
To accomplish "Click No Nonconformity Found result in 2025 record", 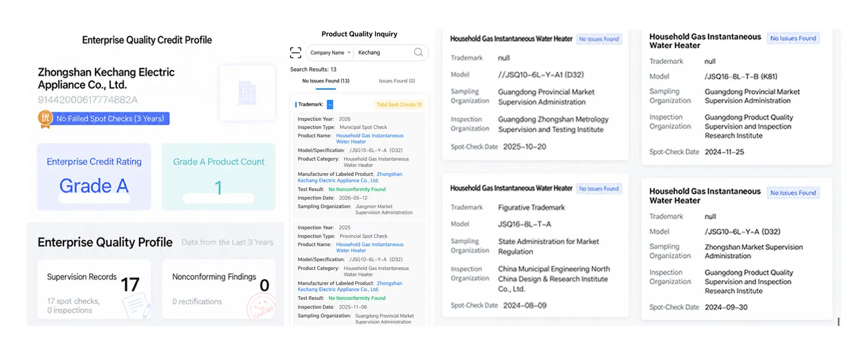I will pos(357,298).
